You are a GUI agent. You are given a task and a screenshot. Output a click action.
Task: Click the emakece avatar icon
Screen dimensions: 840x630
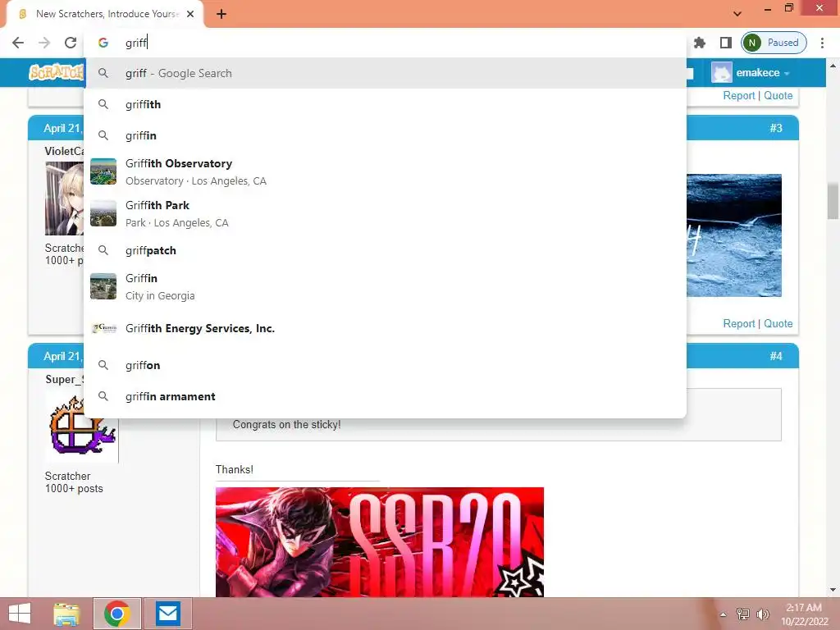click(721, 72)
